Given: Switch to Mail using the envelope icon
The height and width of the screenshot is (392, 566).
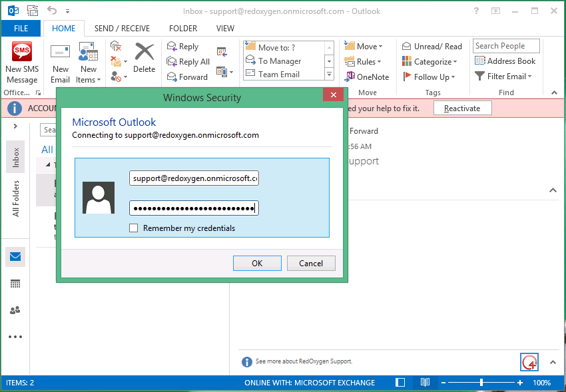Looking at the screenshot, I should (x=15, y=257).
